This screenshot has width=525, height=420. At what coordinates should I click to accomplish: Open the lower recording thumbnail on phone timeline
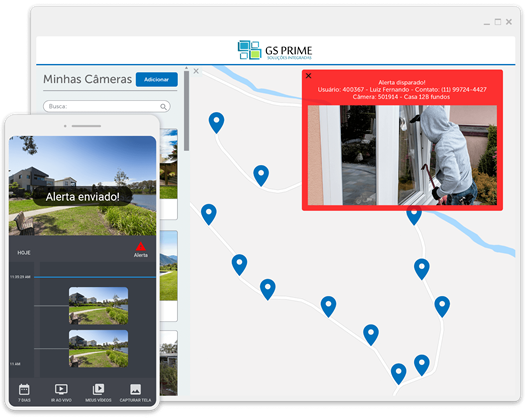(x=98, y=348)
